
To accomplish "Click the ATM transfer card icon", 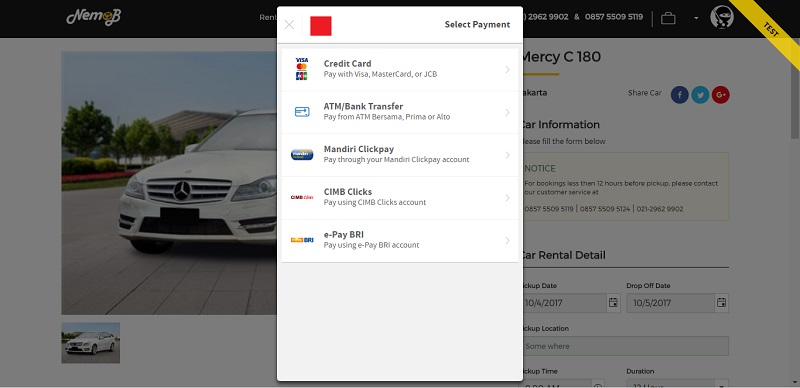I will pos(302,112).
